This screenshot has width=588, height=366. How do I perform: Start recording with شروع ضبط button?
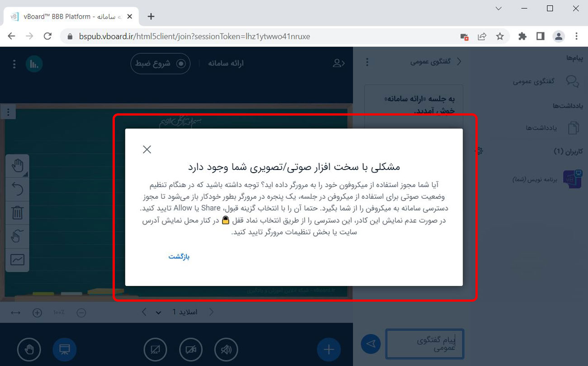click(x=160, y=64)
